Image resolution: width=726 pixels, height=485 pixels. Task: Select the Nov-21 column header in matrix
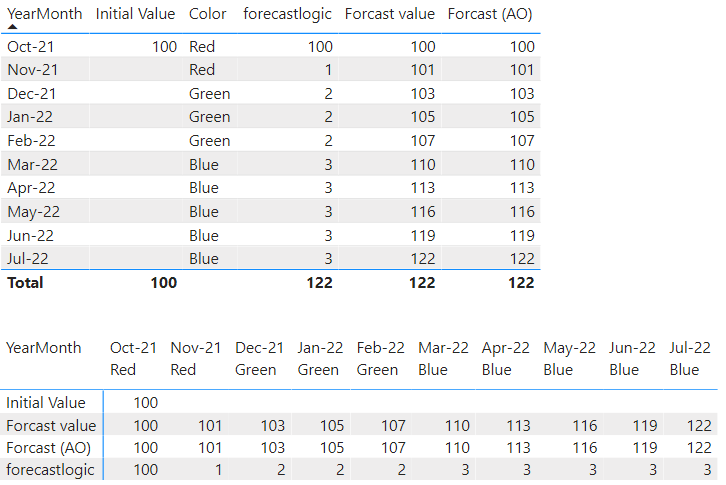click(196, 348)
